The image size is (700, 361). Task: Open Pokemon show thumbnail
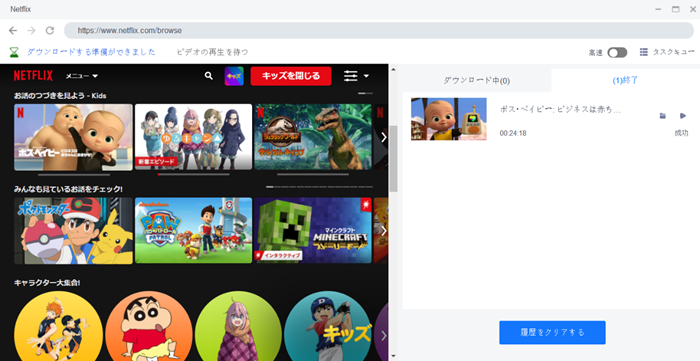pyautogui.click(x=73, y=231)
